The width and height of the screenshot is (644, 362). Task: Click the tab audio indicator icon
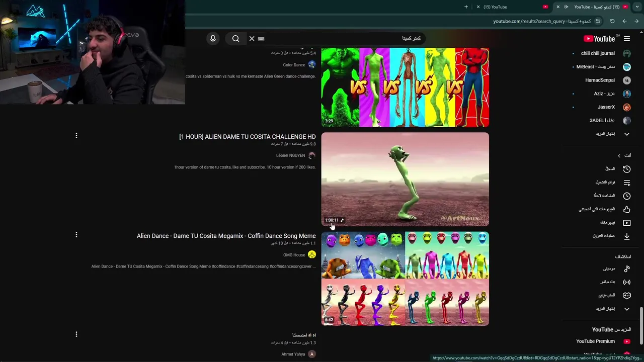[x=567, y=7]
